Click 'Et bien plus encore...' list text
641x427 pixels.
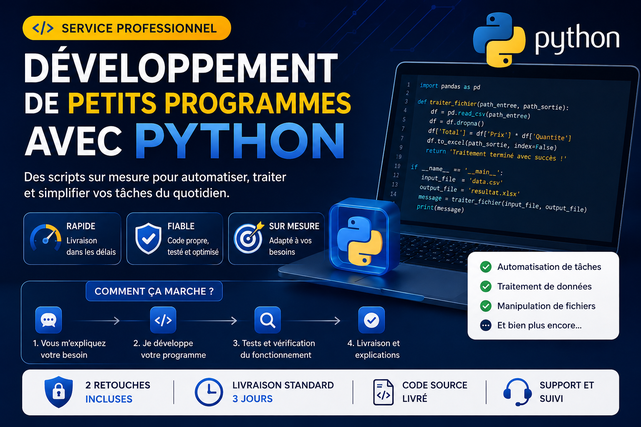pyautogui.click(x=539, y=325)
